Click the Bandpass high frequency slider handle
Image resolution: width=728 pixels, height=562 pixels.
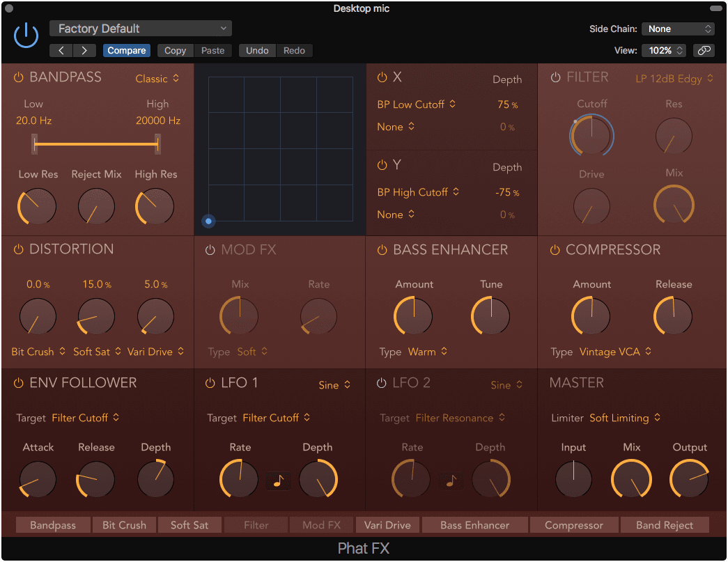click(158, 144)
